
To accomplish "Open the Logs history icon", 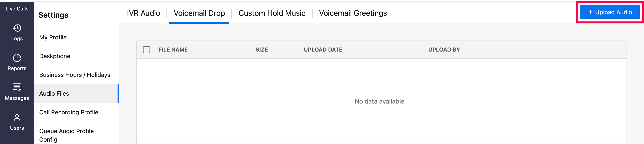I will (x=17, y=28).
